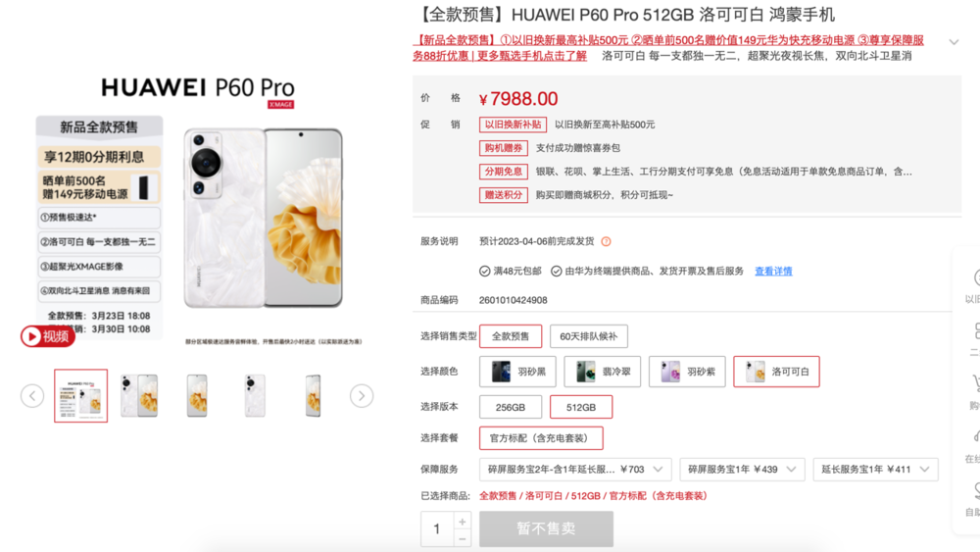Choose the 256GB version

tap(511, 407)
